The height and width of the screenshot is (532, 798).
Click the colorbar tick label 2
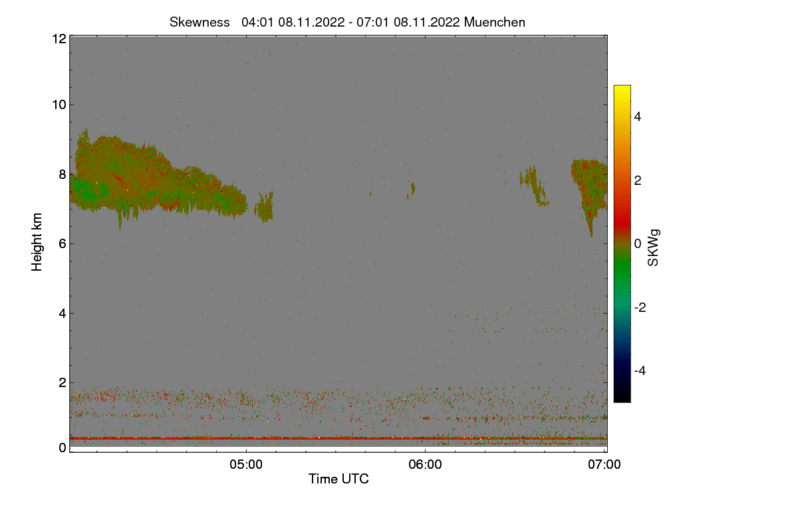tap(638, 180)
